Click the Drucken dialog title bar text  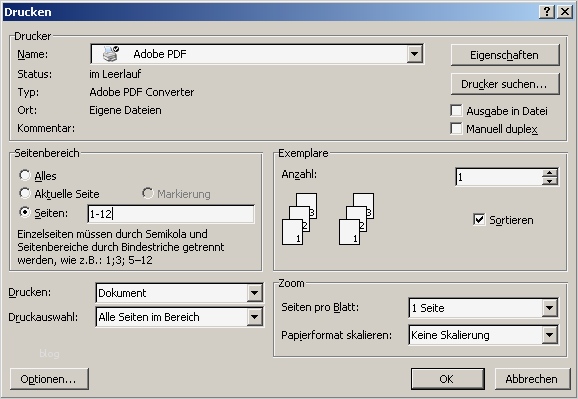coord(28,12)
